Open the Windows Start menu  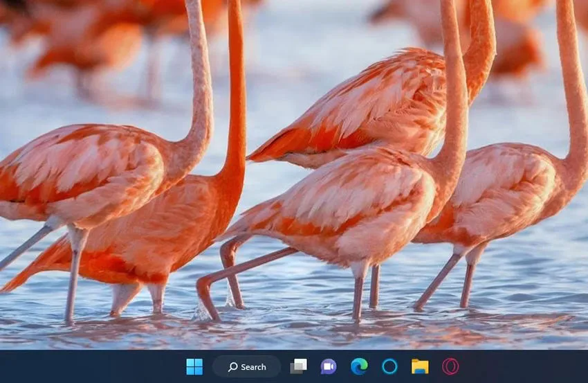[194, 366]
